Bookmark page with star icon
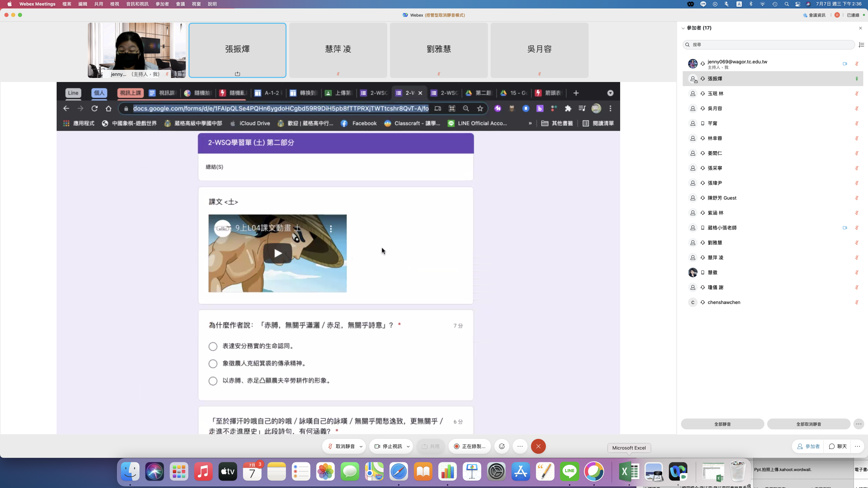 coord(480,108)
